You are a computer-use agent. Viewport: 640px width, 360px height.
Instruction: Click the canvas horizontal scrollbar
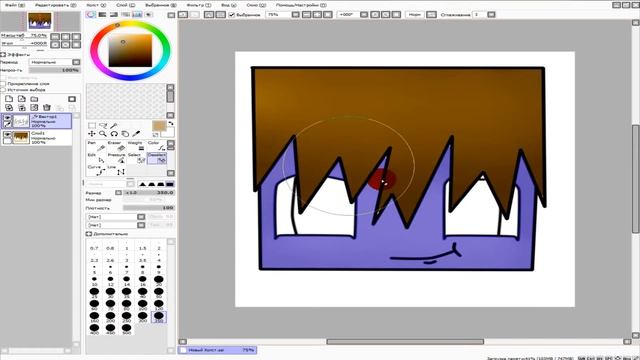pos(404,341)
